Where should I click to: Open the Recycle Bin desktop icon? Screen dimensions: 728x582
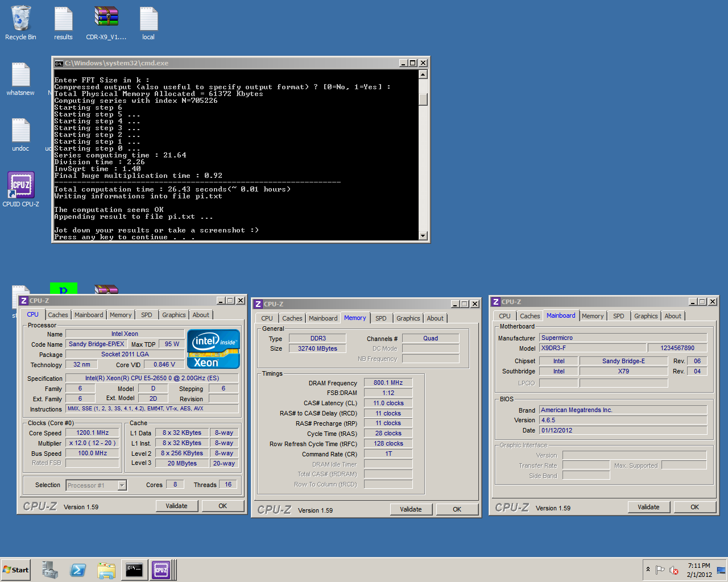point(20,23)
